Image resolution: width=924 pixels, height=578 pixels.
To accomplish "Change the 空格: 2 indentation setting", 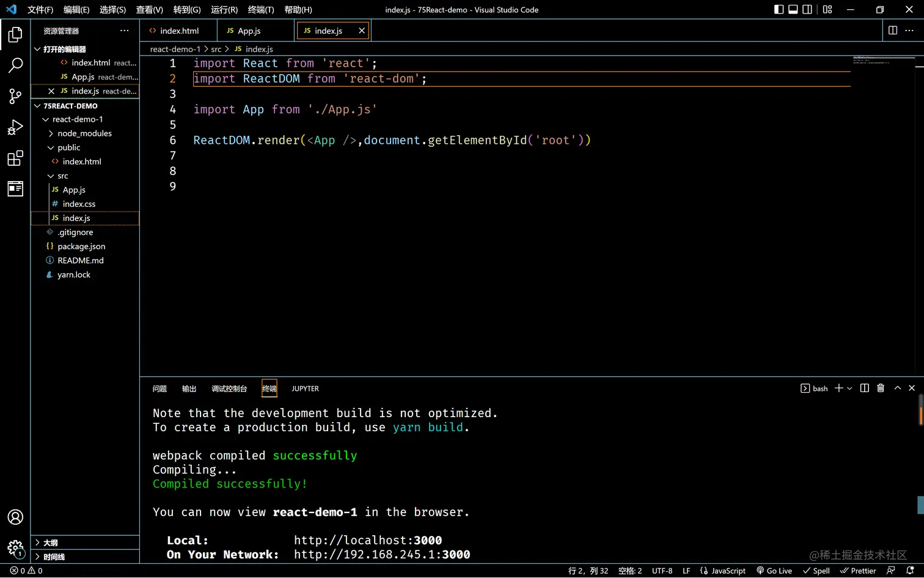I will 630,571.
